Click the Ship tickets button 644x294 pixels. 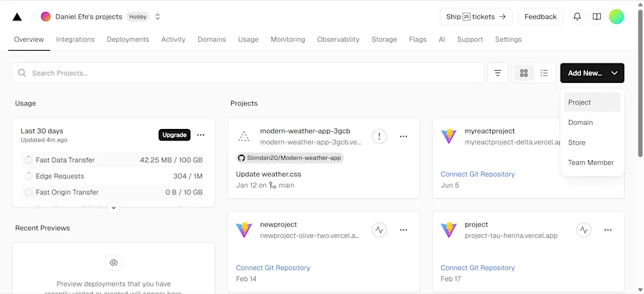coord(476,17)
